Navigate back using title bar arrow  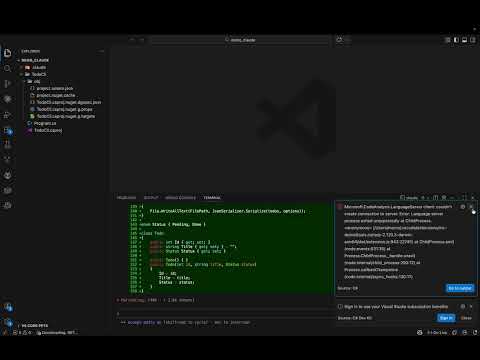132,40
